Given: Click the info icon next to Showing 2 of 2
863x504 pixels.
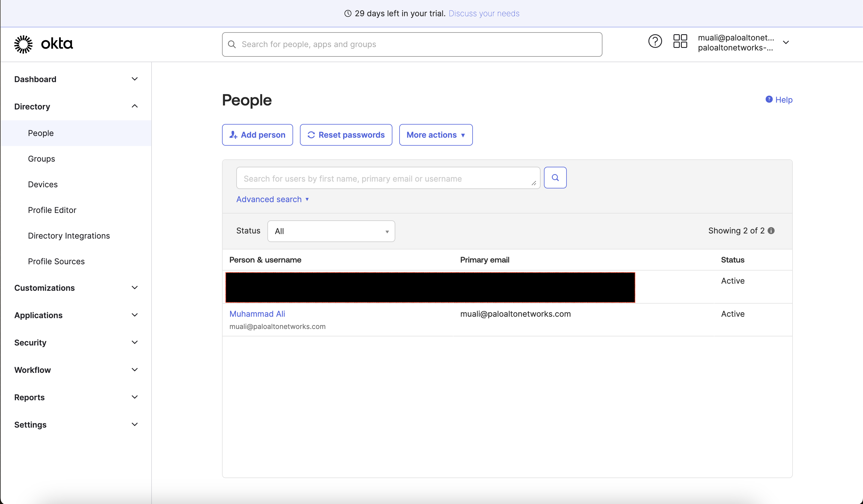Looking at the screenshot, I should click(x=771, y=231).
